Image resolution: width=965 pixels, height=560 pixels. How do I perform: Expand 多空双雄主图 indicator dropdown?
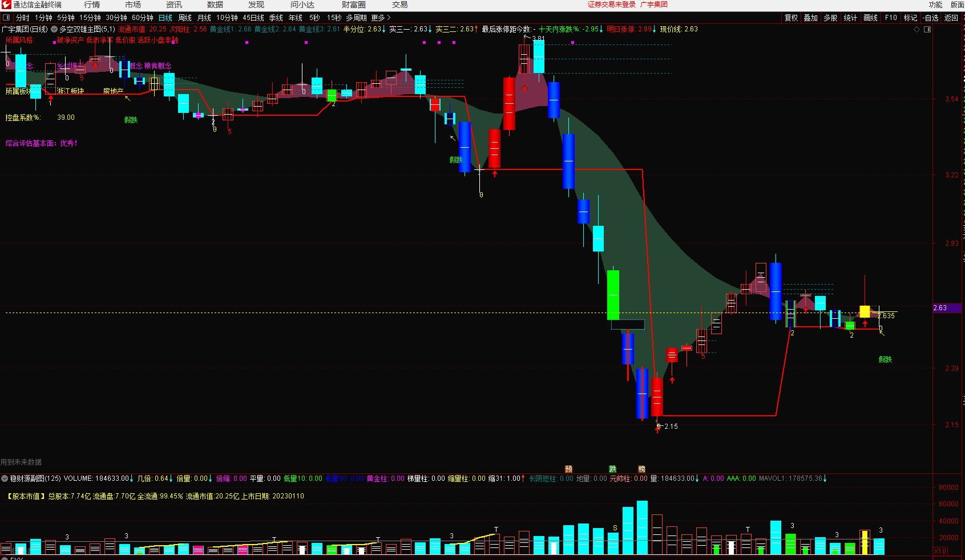(x=54, y=29)
